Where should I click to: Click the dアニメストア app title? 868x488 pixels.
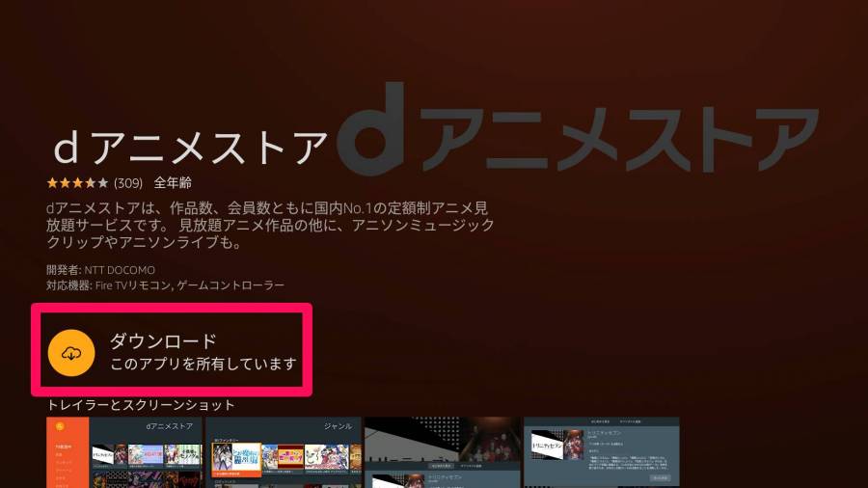(x=190, y=149)
